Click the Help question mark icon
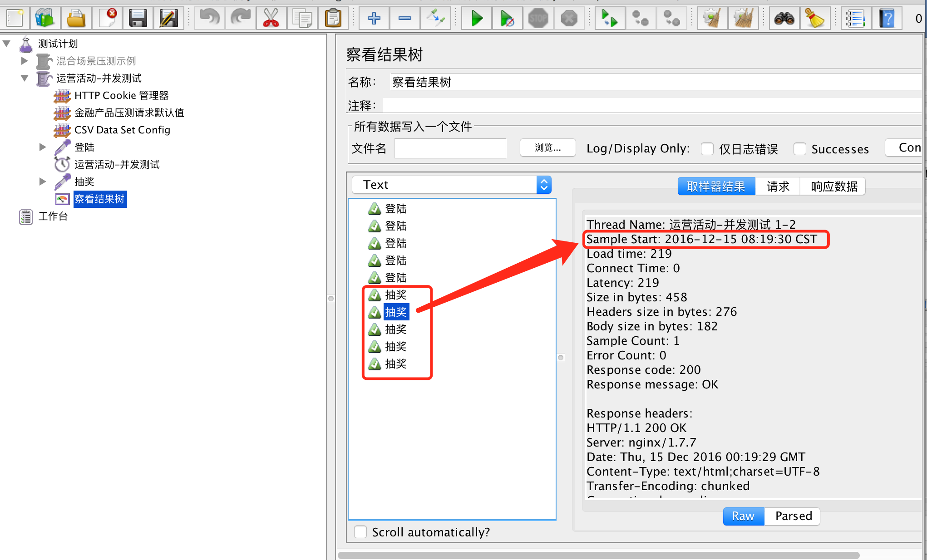This screenshot has height=560, width=927. click(x=887, y=19)
